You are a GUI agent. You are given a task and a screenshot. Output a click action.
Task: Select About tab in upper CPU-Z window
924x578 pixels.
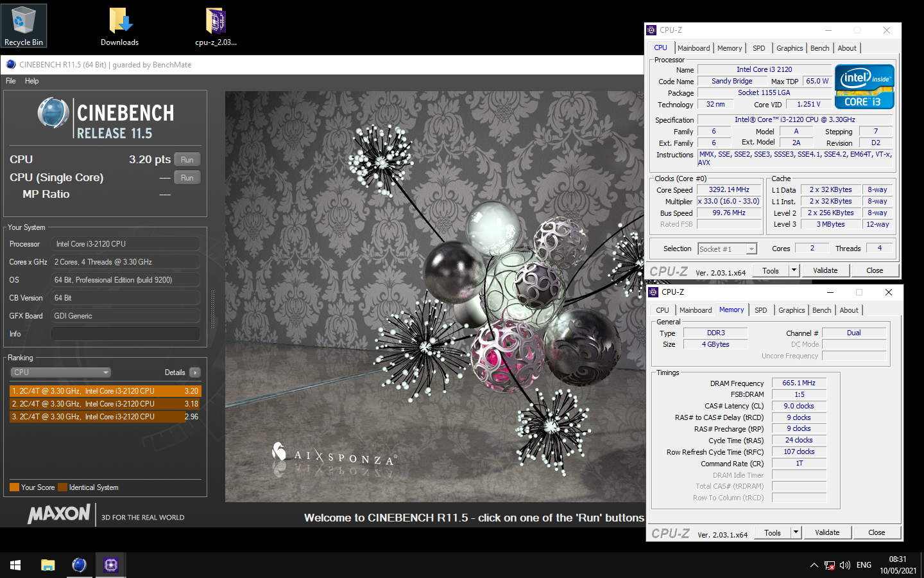[847, 48]
